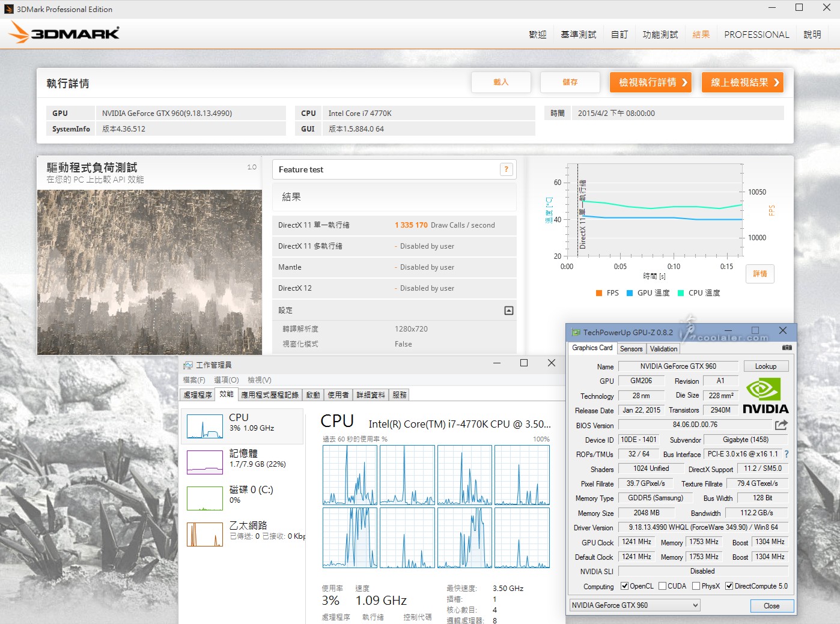Click the green CPU 溫度 legend swatch
The image size is (840, 624).
point(681,293)
